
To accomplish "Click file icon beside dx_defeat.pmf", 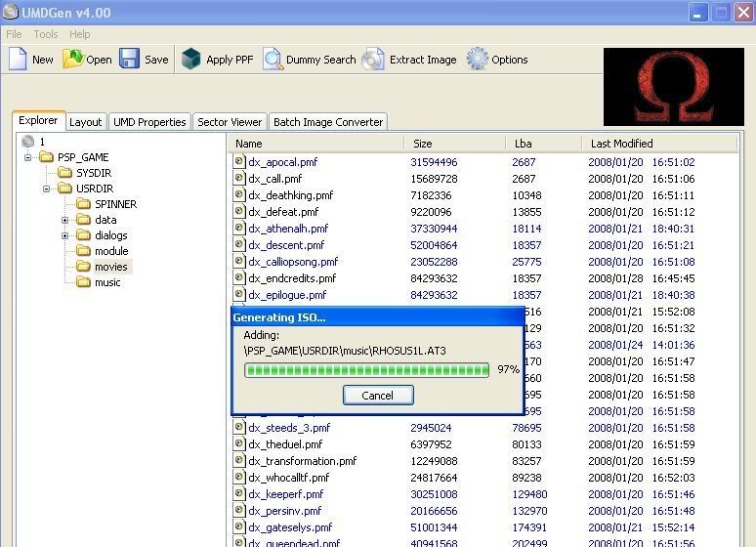I will point(238,211).
